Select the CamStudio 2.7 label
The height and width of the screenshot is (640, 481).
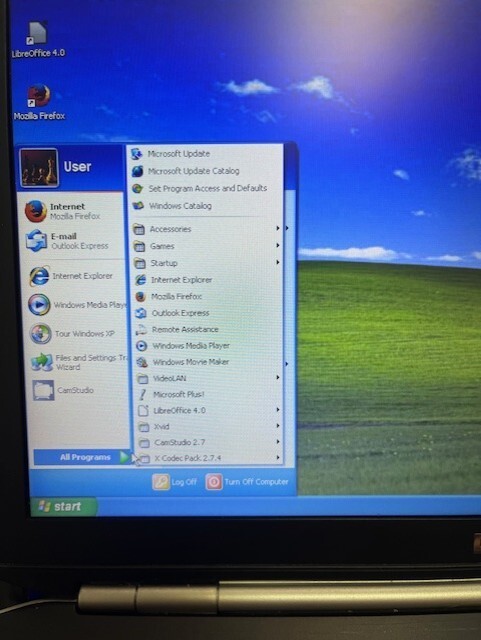180,442
